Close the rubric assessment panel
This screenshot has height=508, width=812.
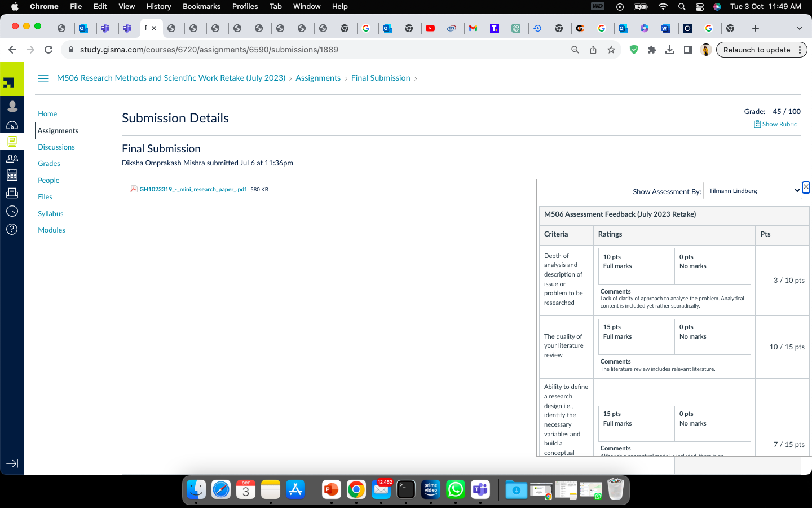click(806, 187)
